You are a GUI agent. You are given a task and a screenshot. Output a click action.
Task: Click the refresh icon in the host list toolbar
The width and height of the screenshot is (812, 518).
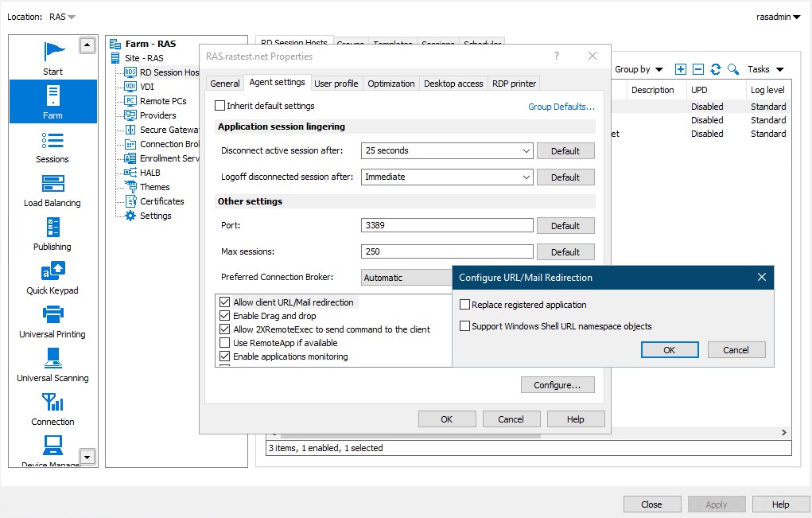716,69
